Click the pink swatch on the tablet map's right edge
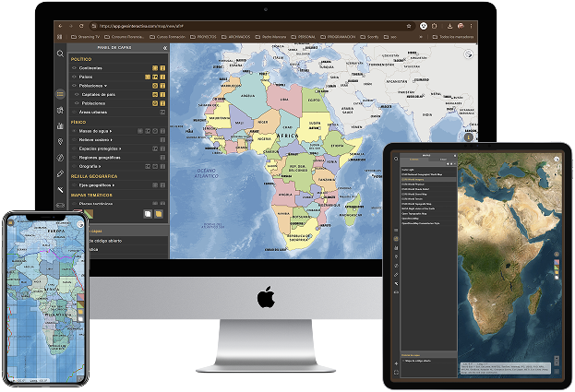The height and width of the screenshot is (392, 575). coord(557,262)
